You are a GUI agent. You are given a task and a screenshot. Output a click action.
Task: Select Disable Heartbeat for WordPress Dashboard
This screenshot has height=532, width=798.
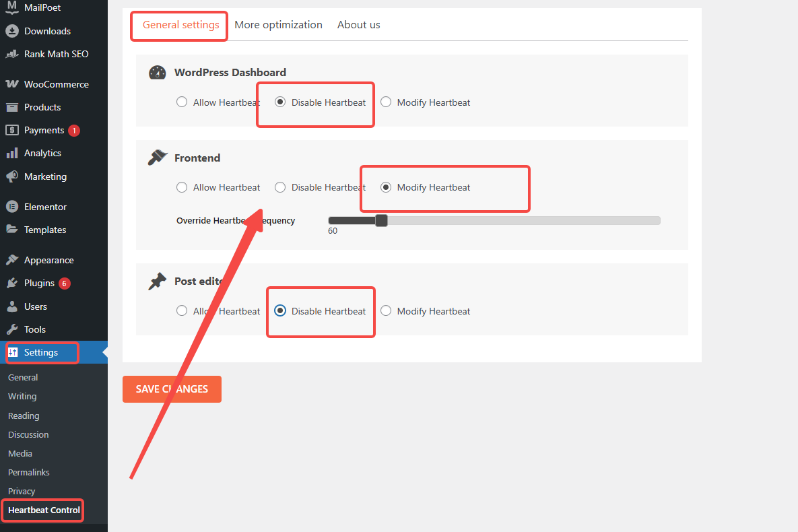[280, 102]
